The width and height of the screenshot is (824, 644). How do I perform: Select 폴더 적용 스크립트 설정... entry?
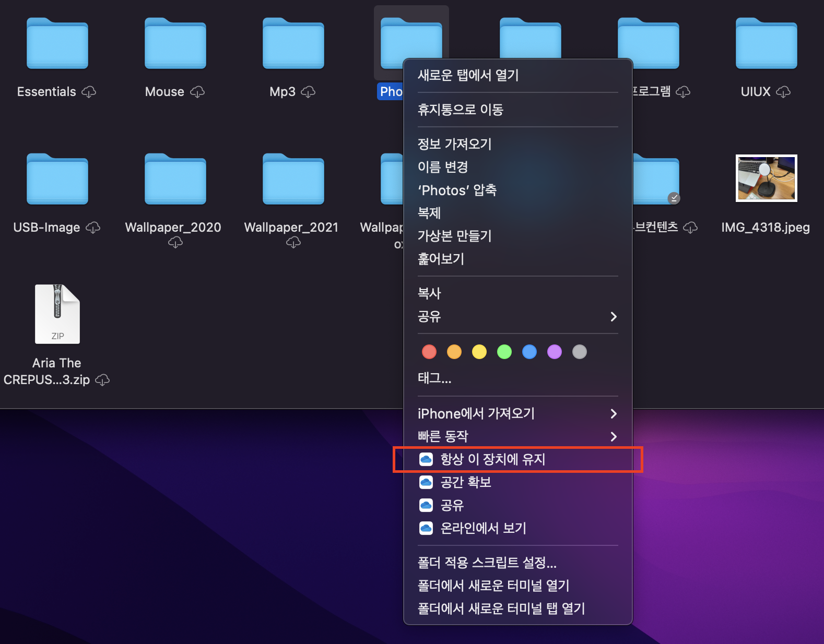pyautogui.click(x=518, y=563)
